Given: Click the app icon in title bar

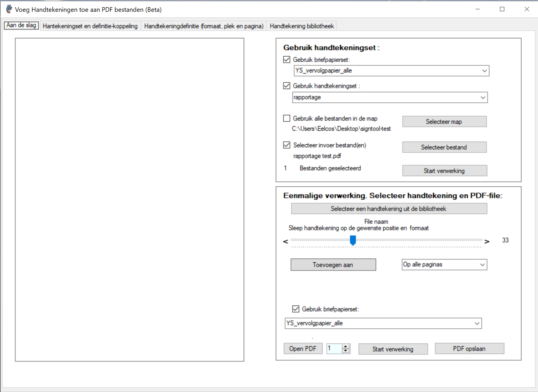Looking at the screenshot, I should tap(9, 9).
